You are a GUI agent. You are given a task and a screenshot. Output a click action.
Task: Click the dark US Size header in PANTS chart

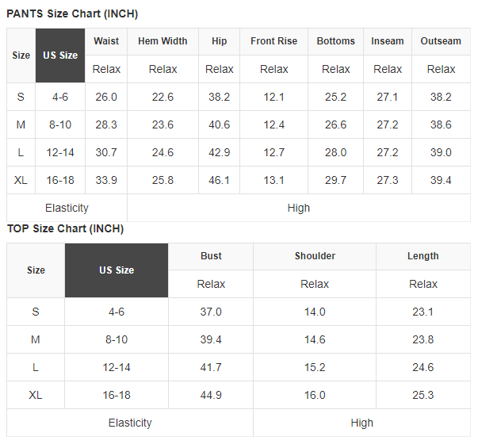click(x=60, y=56)
